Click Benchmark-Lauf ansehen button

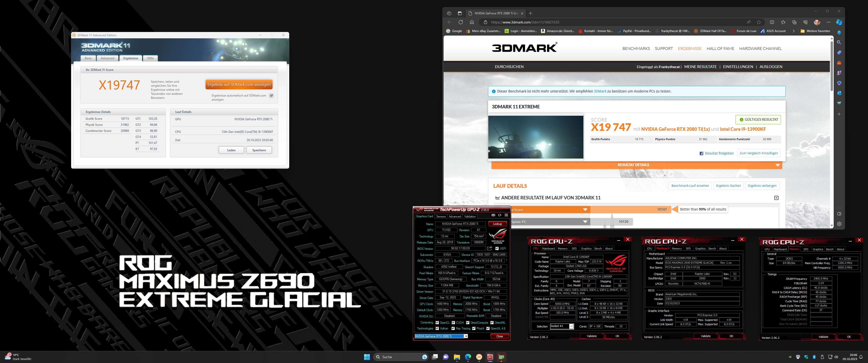[690, 186]
